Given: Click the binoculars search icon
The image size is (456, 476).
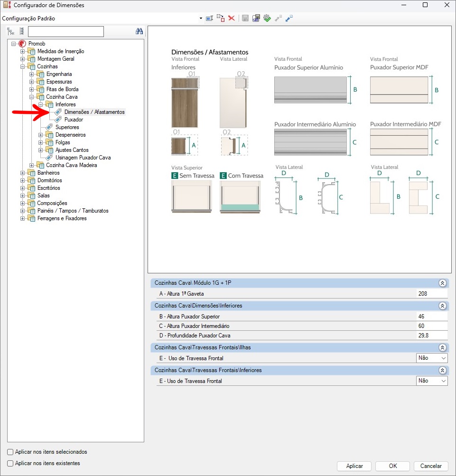Looking at the screenshot, I should (x=140, y=31).
